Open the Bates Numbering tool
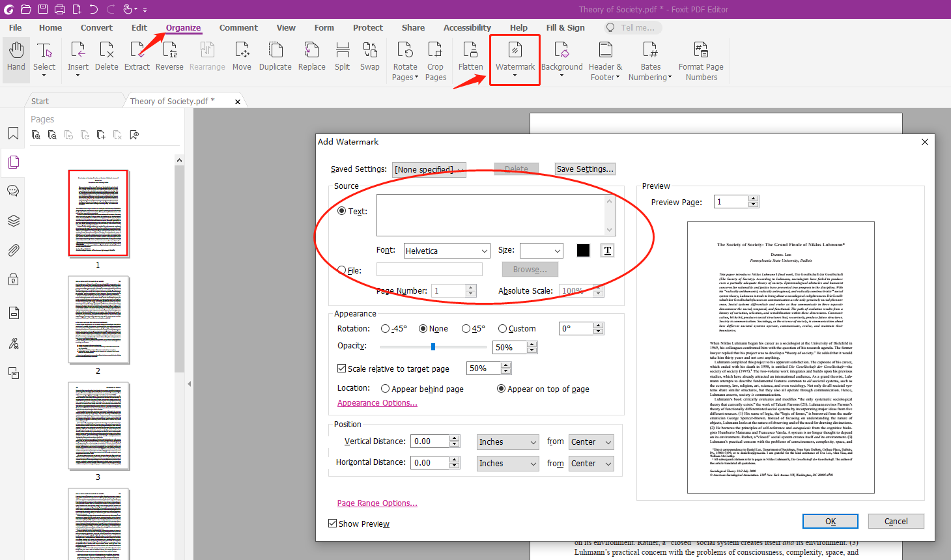This screenshot has width=951, height=560. 649,51
